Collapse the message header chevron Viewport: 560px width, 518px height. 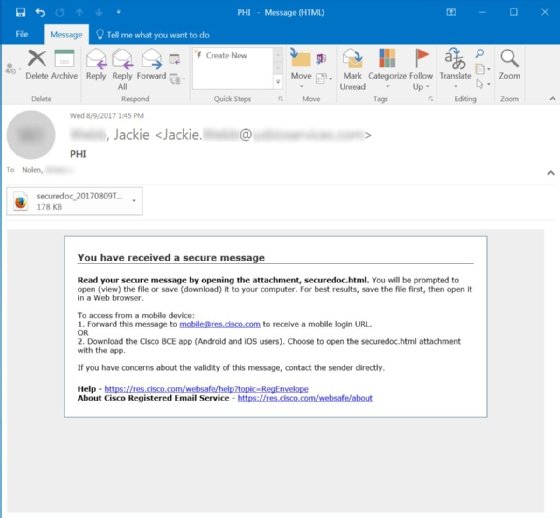551,173
